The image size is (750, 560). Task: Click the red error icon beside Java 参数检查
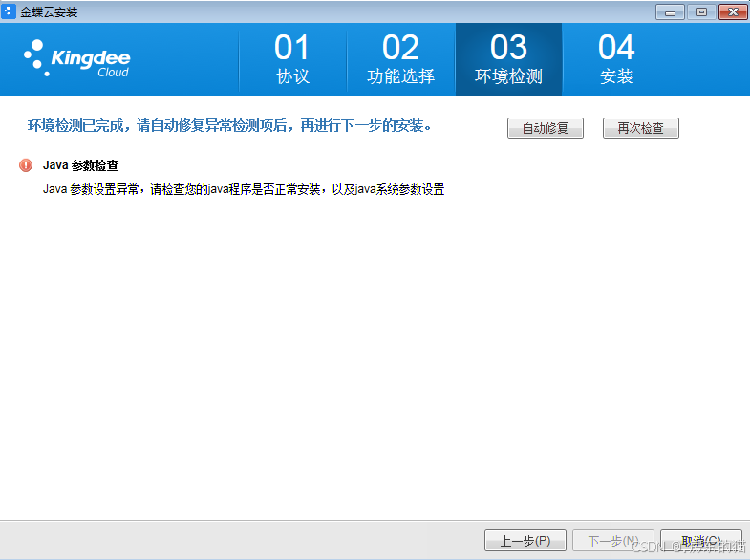coord(26,165)
